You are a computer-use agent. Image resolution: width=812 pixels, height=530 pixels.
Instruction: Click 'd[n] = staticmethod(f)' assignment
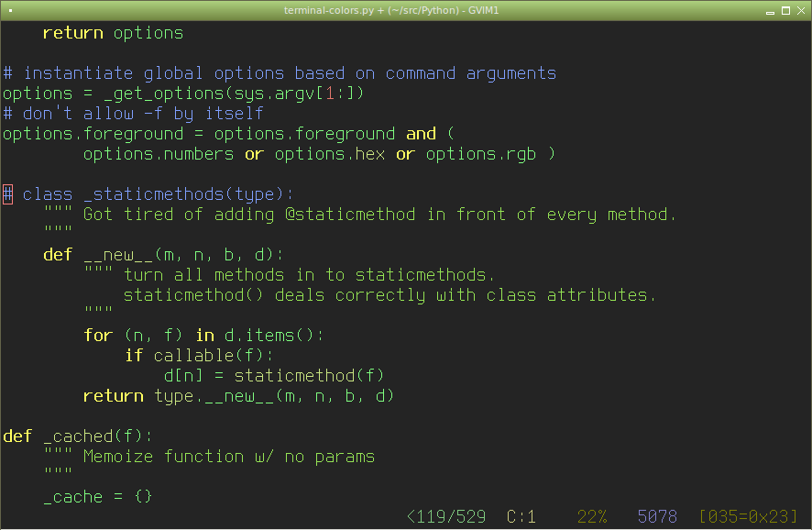click(x=274, y=376)
